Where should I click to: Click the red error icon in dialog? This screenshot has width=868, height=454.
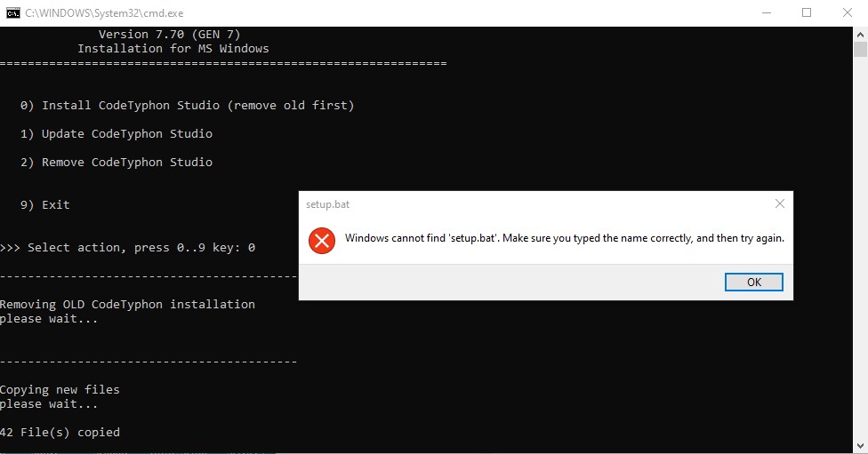tap(322, 241)
